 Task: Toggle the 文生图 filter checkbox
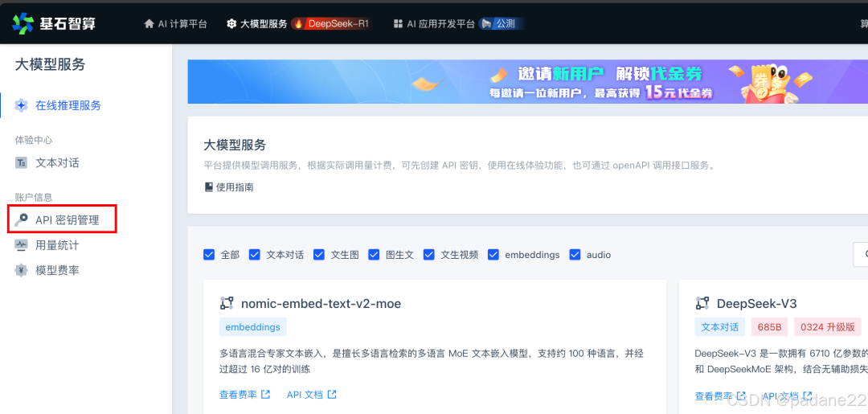tap(319, 255)
